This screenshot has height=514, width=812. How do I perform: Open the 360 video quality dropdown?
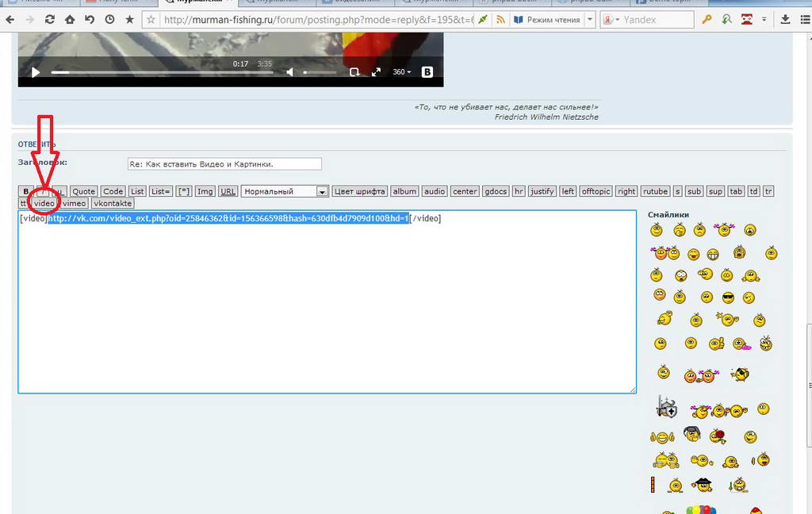[x=402, y=72]
